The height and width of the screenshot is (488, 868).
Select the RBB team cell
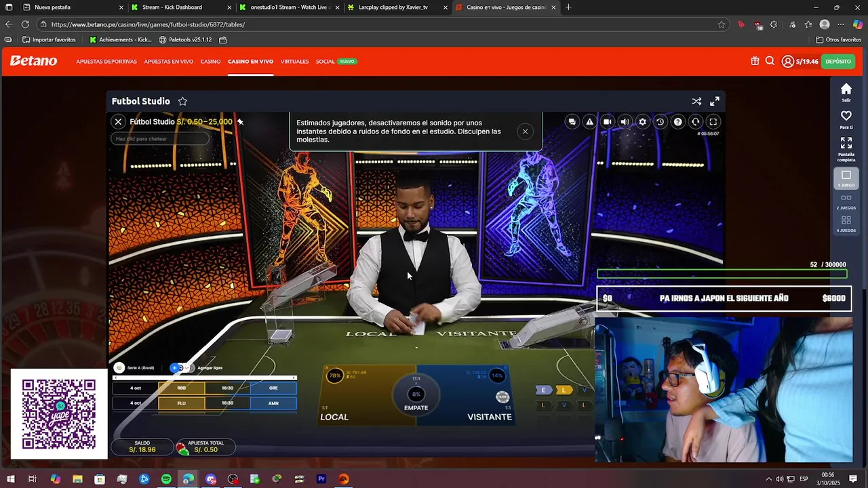coord(181,388)
